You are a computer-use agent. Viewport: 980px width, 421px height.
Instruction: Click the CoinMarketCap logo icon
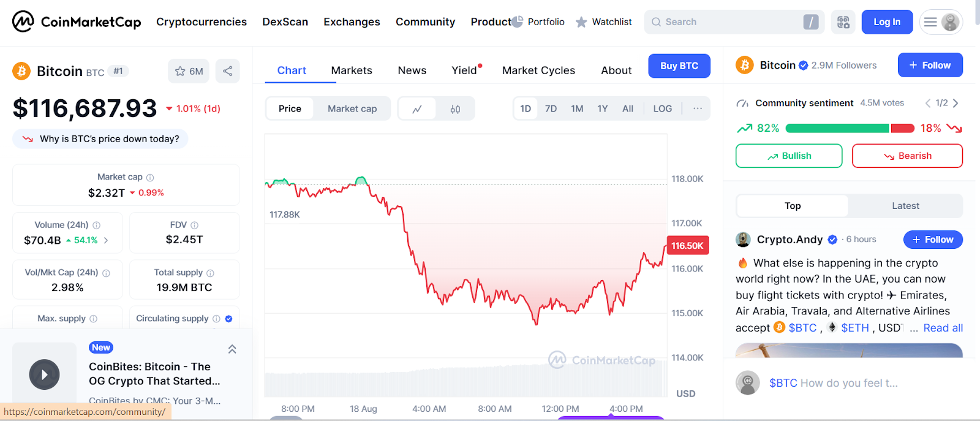23,21
